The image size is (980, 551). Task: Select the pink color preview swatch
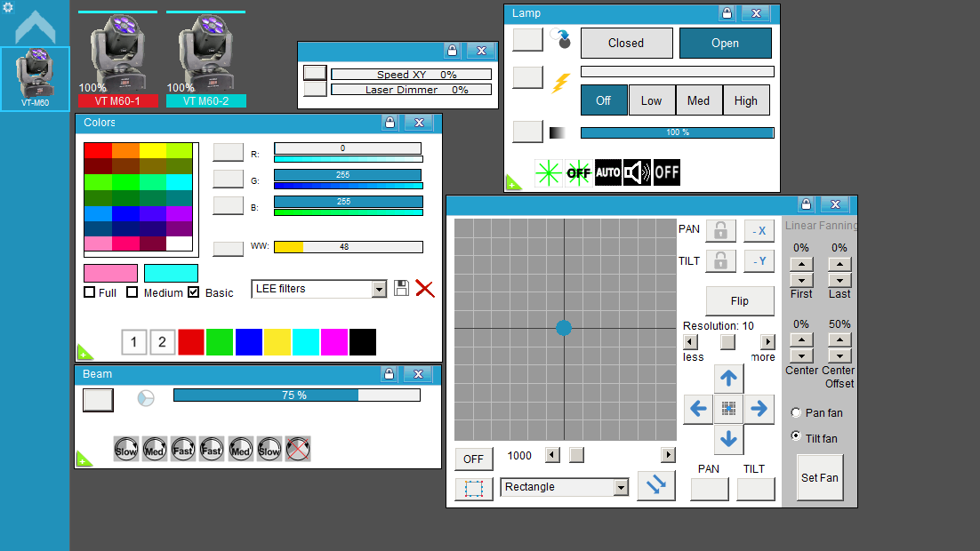tap(110, 273)
